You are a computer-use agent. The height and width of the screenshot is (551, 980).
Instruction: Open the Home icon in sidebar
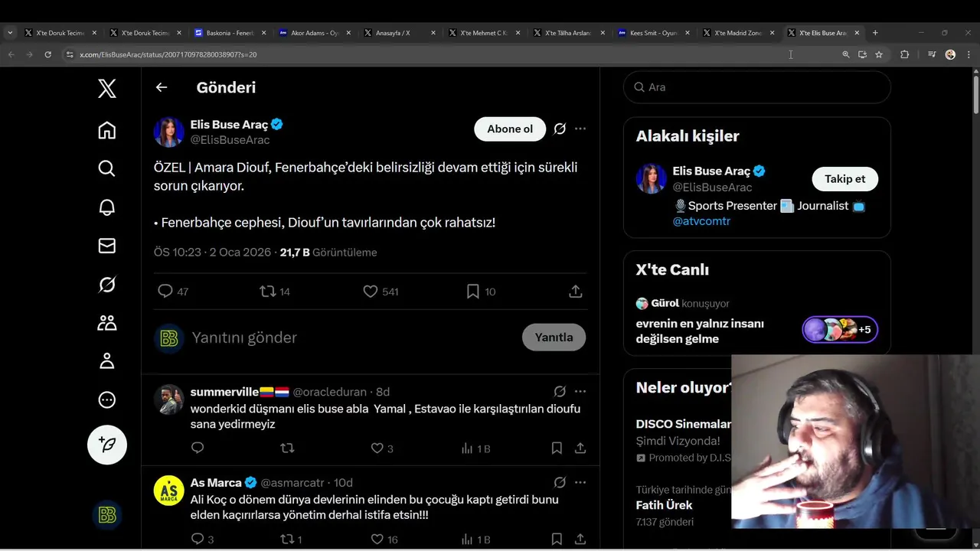107,130
